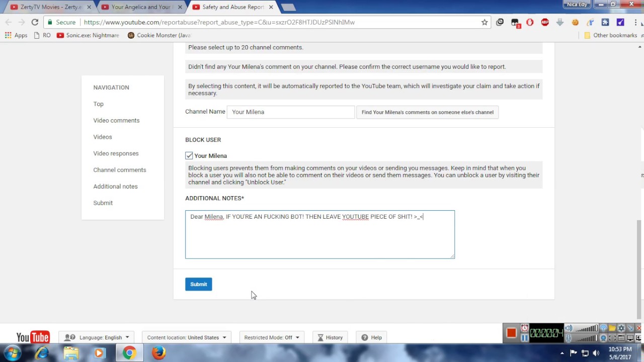Show hidden system tray icons

tap(562, 353)
